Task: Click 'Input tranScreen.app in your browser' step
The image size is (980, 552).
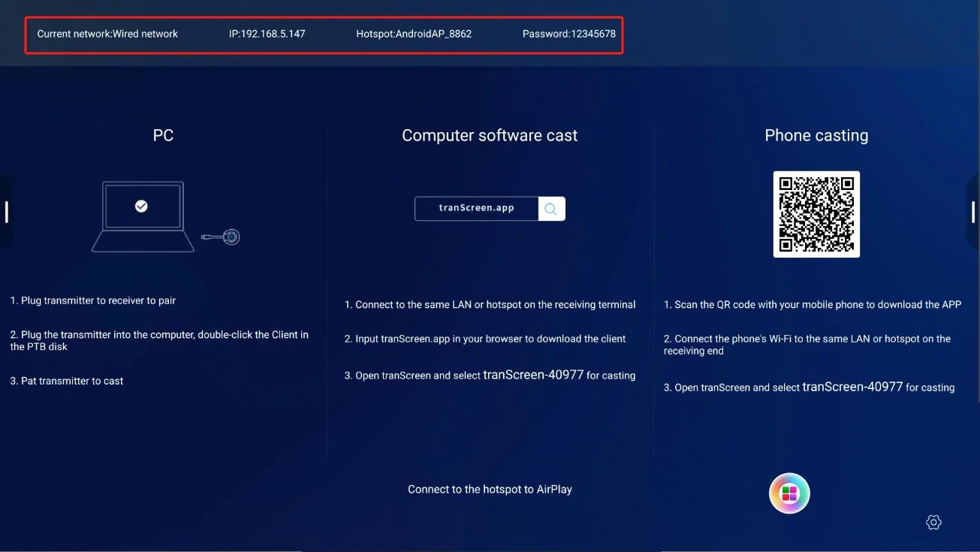Action: pyautogui.click(x=485, y=339)
